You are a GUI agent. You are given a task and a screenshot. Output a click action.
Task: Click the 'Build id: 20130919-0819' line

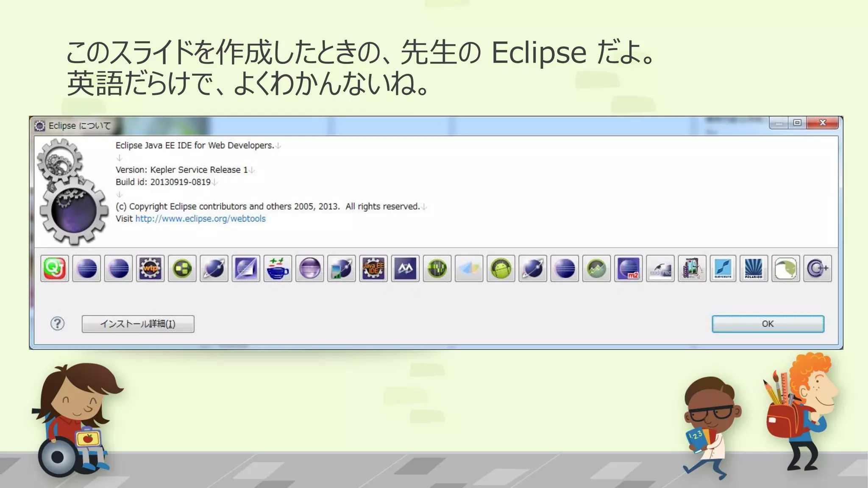pyautogui.click(x=163, y=182)
